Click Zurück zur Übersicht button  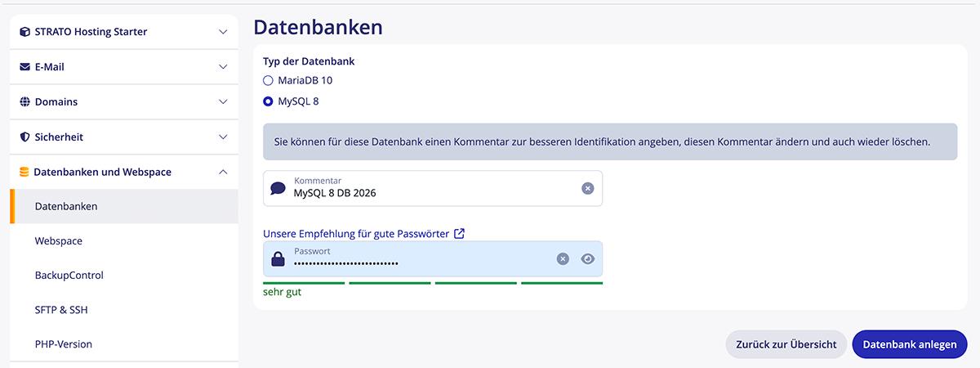coord(784,344)
